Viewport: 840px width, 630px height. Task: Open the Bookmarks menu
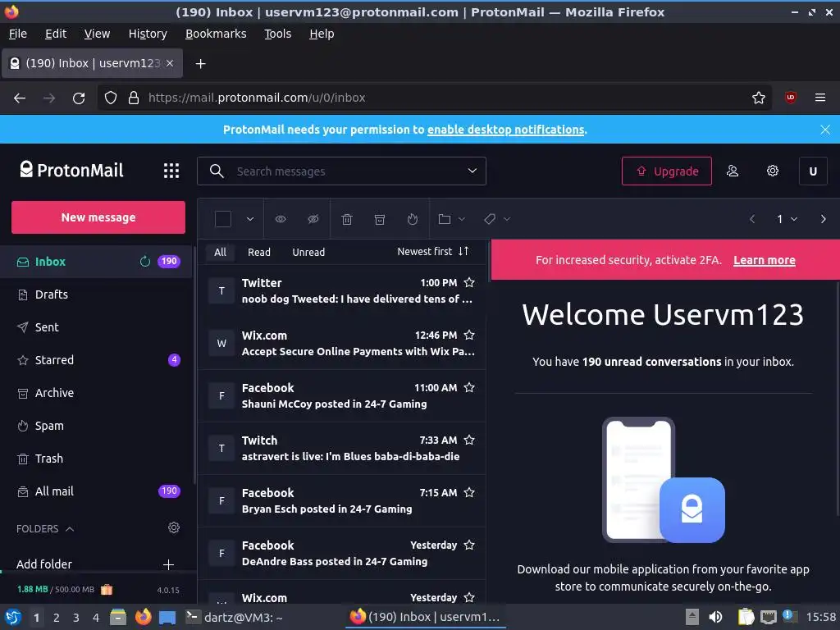[x=216, y=34]
